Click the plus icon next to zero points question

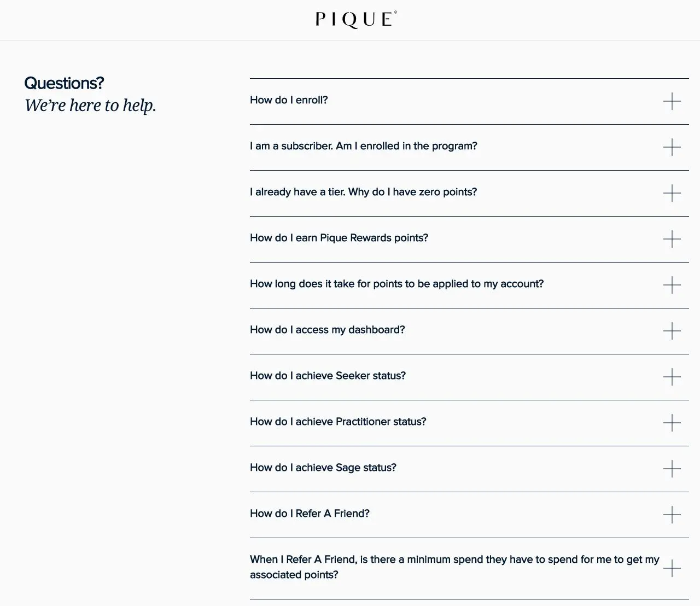(x=672, y=193)
